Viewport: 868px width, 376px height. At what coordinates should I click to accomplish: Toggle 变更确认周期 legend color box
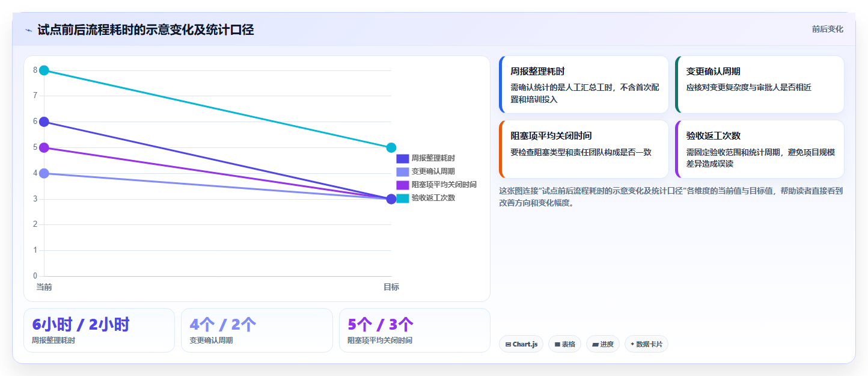pos(402,171)
